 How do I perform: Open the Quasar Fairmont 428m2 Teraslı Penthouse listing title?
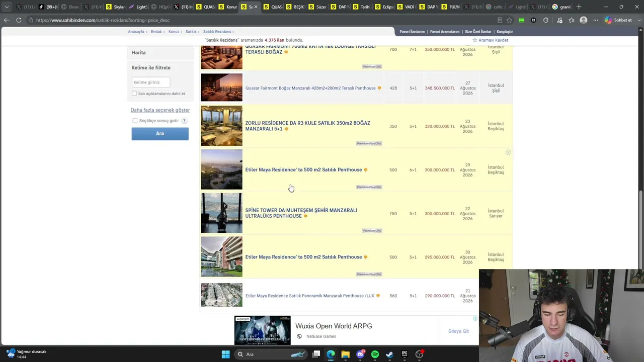coord(310,88)
